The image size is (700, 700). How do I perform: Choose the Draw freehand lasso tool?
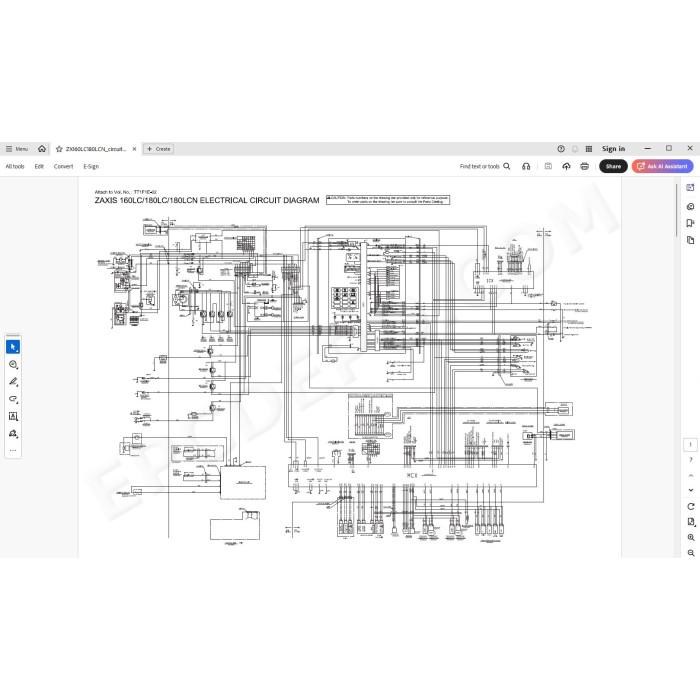pyautogui.click(x=13, y=399)
